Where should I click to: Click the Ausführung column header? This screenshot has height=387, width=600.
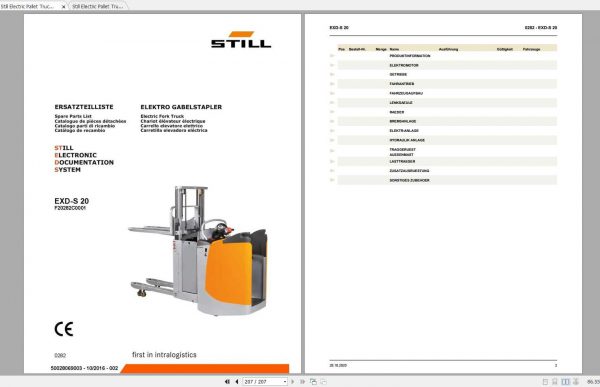(448, 49)
